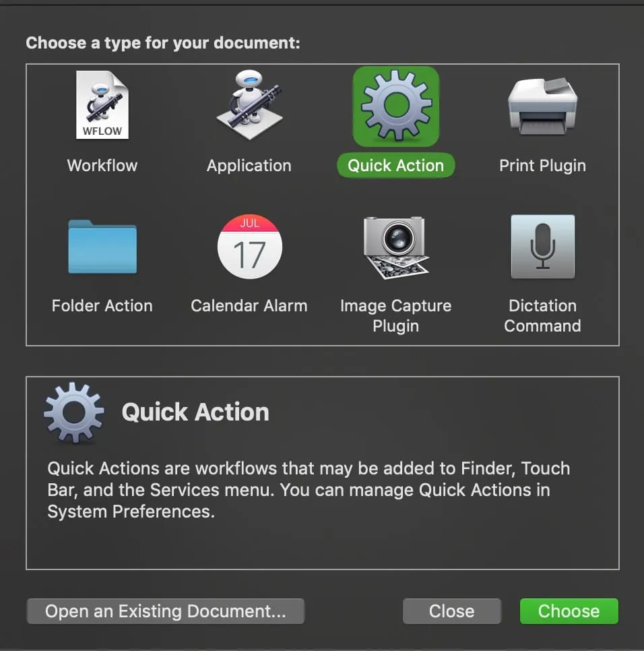Choose the Application robot icon
Image resolution: width=644 pixels, height=651 pixels.
(x=249, y=106)
